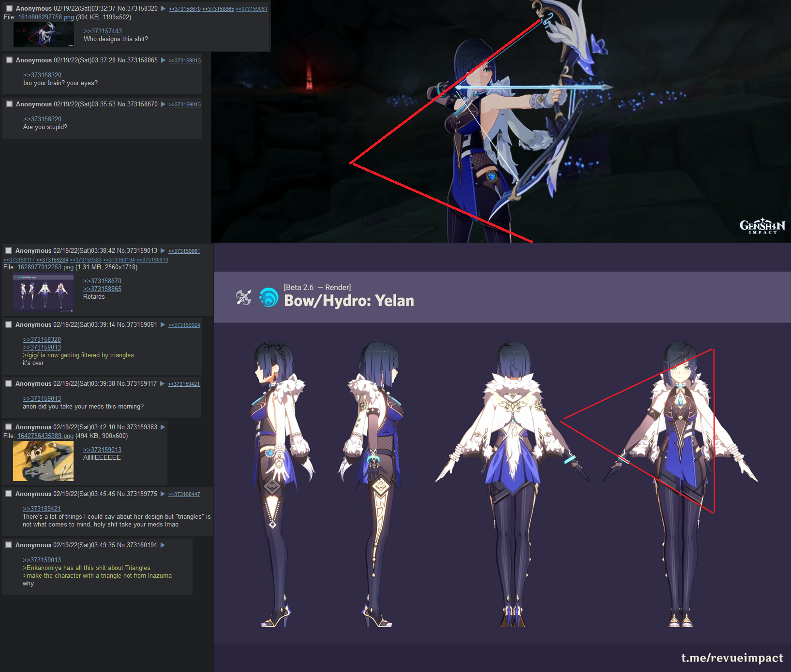
Task: Click the >>373158865 quote above 'Retards'
Action: [x=102, y=289]
